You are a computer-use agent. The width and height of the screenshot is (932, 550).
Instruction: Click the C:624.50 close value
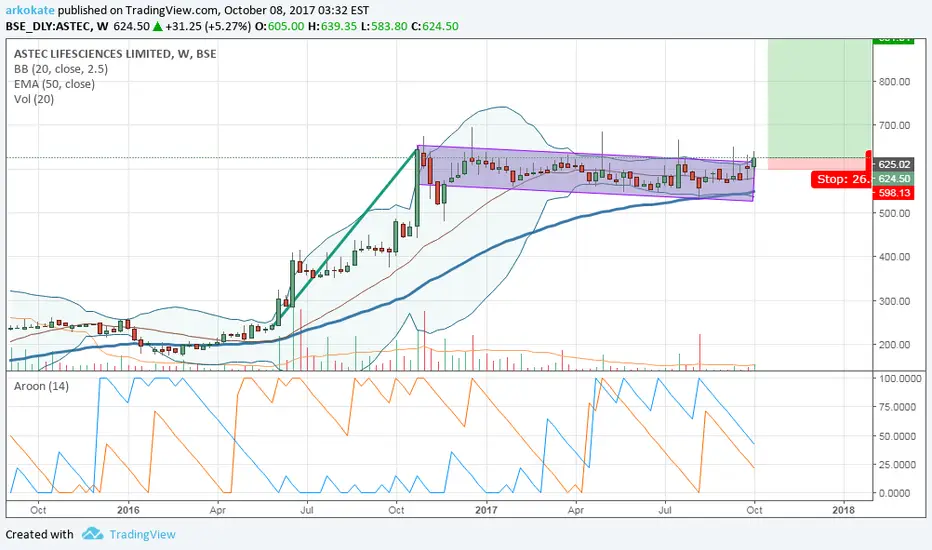click(x=435, y=26)
